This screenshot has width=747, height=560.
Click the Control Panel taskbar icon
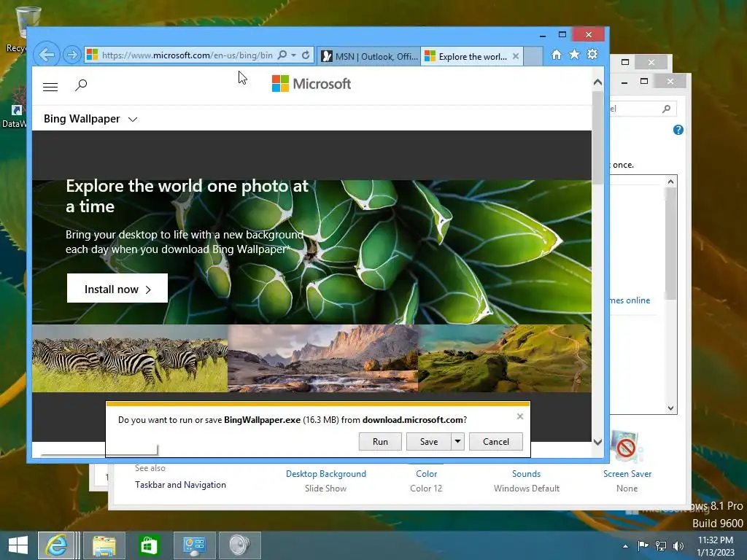[194, 545]
